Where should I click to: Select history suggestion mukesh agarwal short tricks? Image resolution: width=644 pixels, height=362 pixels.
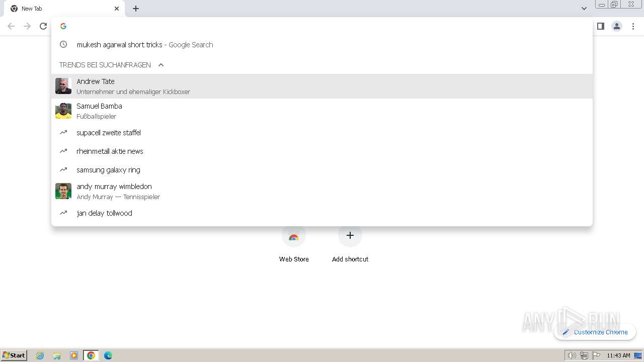tap(322, 45)
